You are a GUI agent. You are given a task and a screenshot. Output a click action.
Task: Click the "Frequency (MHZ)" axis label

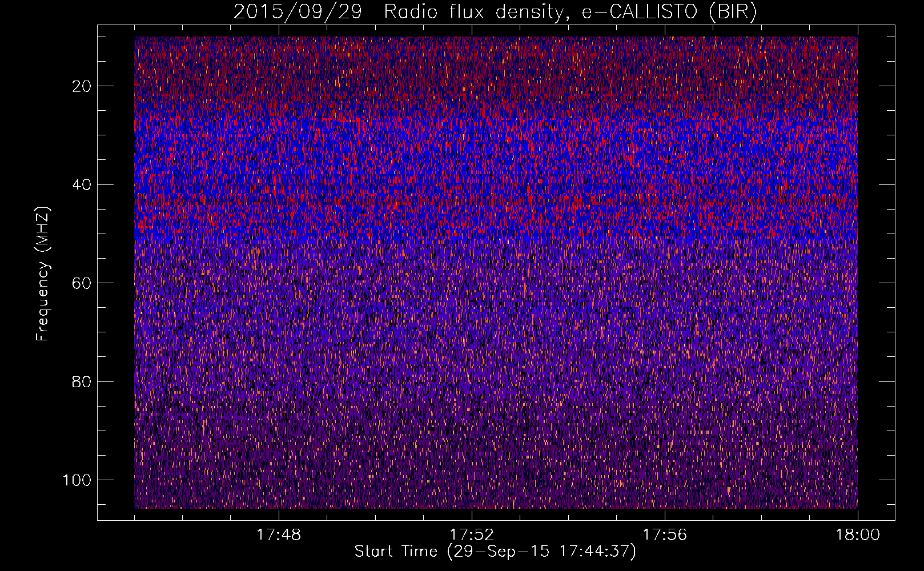point(43,274)
